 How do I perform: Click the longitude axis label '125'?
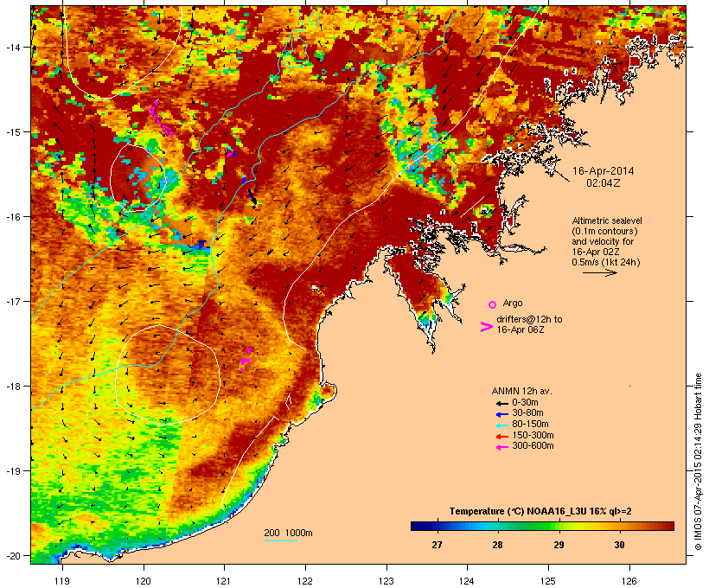(x=548, y=581)
